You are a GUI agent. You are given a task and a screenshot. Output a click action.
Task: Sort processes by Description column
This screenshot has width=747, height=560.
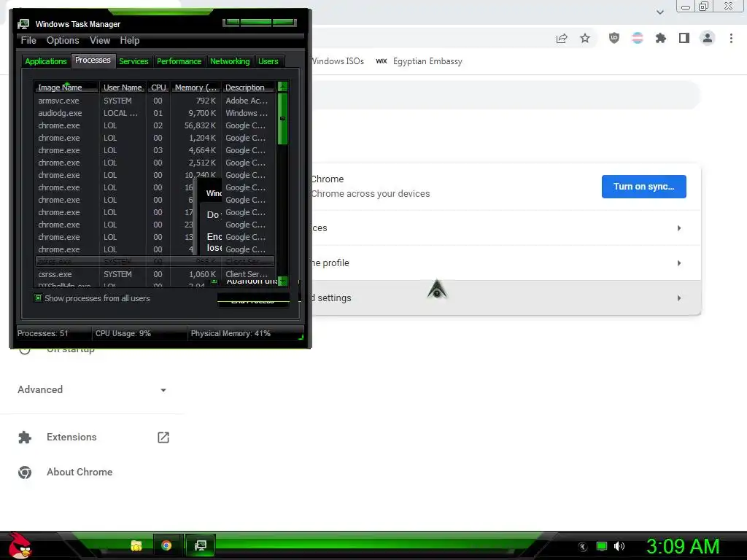tap(248, 87)
